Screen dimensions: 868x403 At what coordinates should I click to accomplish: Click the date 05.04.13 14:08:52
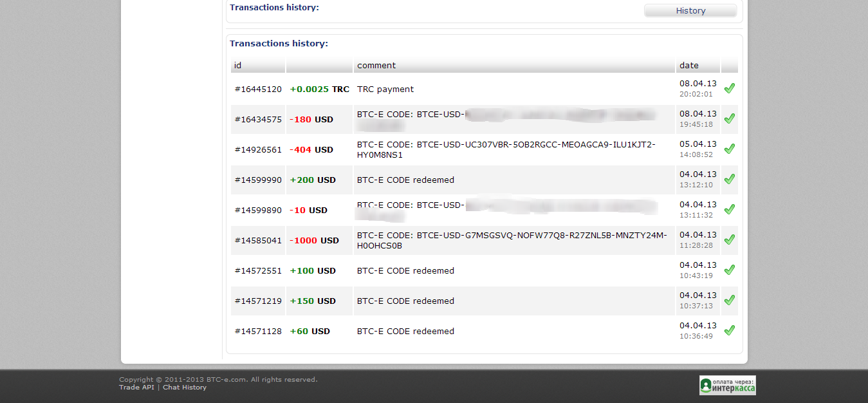[698, 149]
